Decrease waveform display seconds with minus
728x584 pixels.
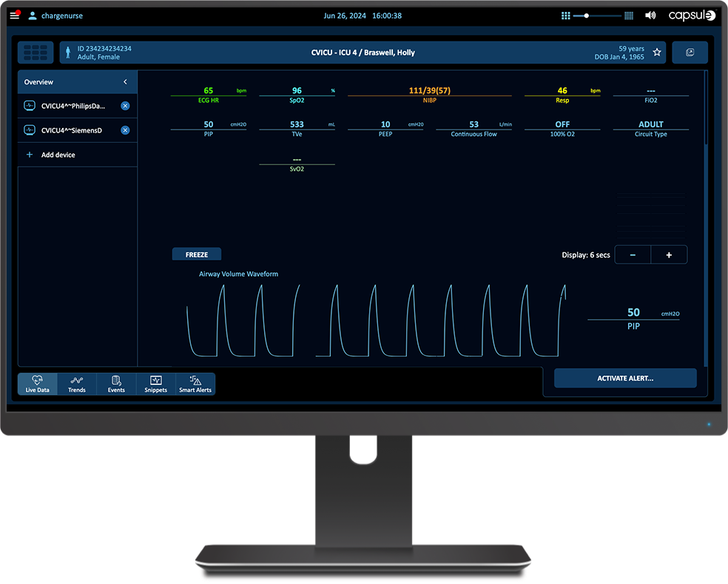[633, 255]
